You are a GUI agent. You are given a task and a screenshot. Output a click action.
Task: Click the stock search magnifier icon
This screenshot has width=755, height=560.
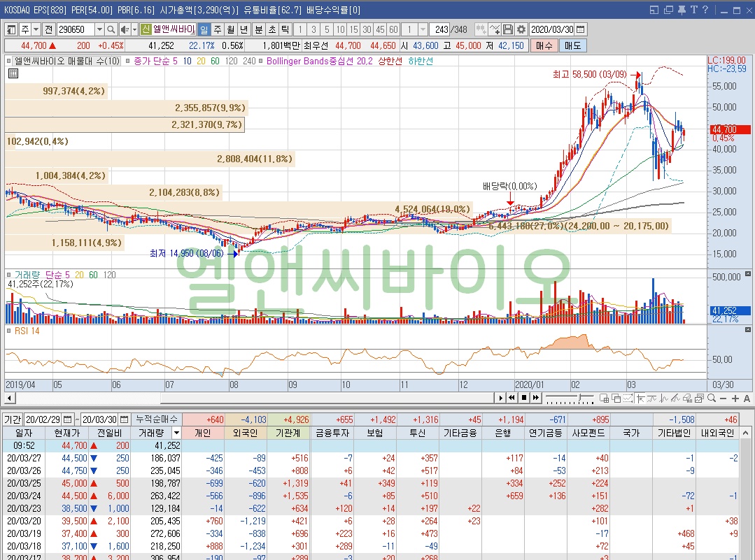click(111, 30)
